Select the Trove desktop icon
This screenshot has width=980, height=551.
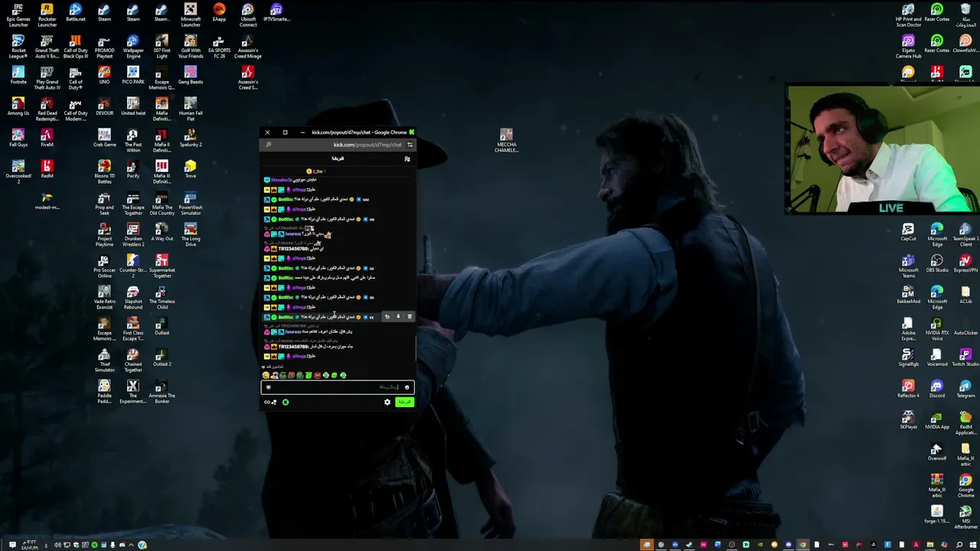190,169
